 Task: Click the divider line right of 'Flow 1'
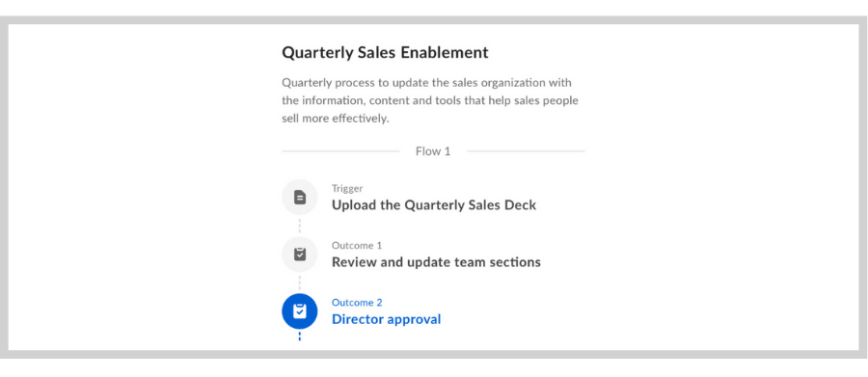(526, 151)
